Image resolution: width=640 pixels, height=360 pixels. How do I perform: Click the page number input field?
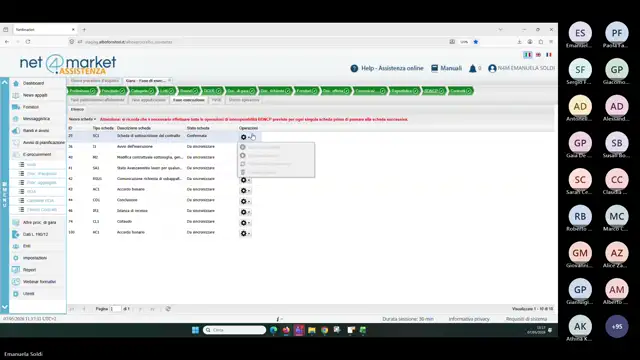coord(116,309)
